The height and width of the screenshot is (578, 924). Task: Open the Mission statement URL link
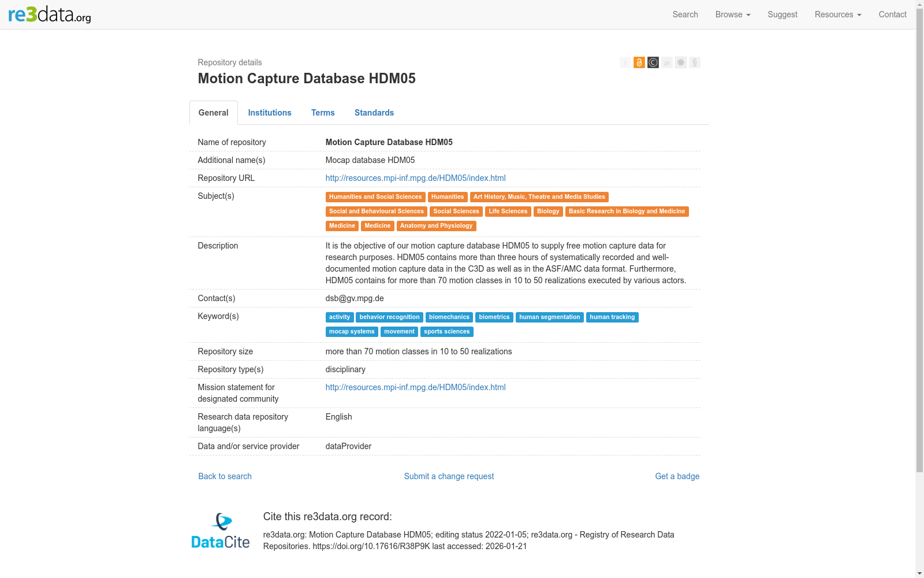[416, 387]
